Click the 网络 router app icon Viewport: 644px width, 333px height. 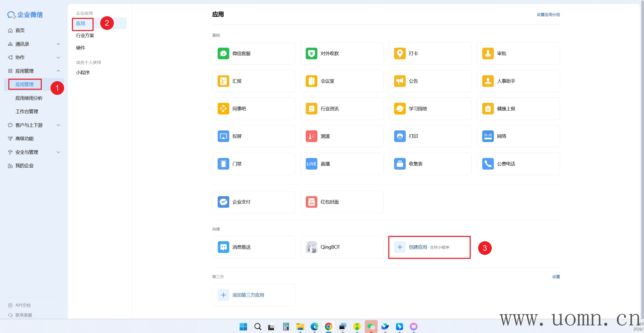(488, 136)
